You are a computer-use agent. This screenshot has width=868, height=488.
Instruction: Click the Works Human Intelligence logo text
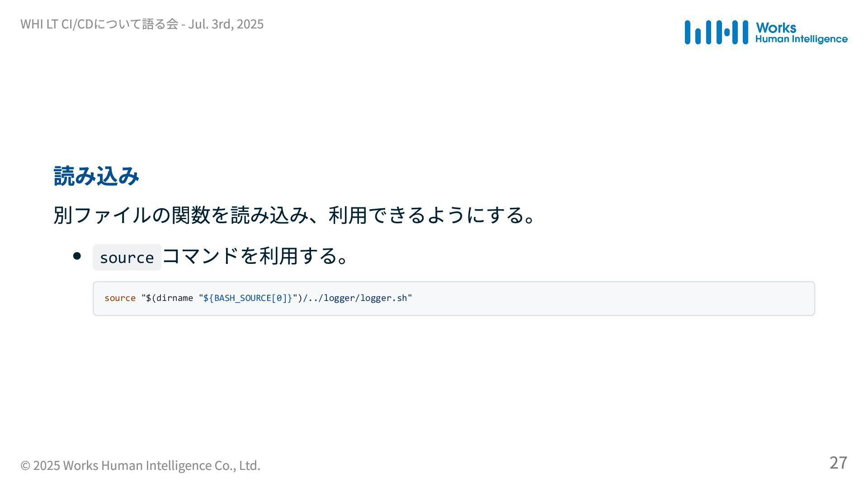coord(801,33)
